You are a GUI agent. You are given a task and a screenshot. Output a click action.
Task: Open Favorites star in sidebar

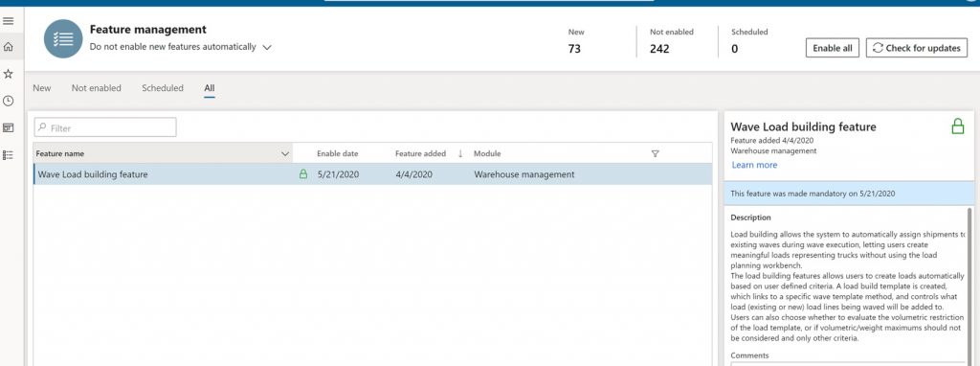pyautogui.click(x=8, y=74)
